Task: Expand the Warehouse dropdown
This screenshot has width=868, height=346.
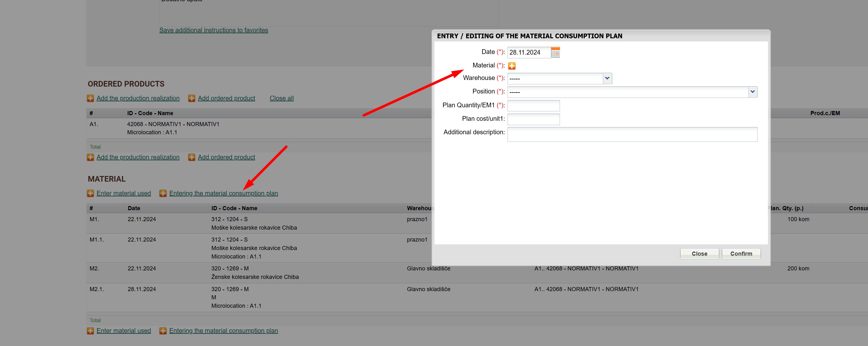Action: coord(607,78)
